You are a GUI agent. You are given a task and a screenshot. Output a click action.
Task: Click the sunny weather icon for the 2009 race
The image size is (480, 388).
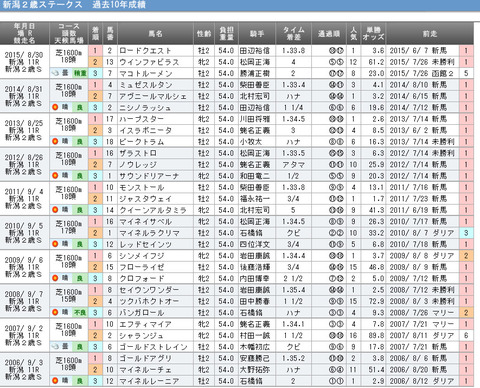[x=55, y=278]
